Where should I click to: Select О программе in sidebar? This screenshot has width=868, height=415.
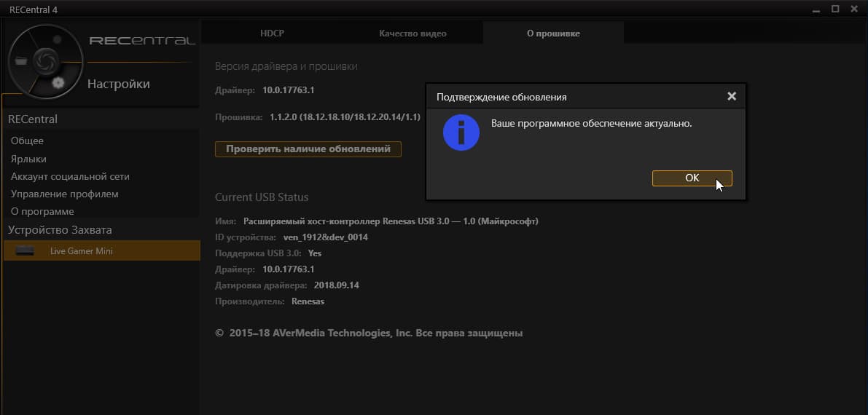(x=42, y=212)
